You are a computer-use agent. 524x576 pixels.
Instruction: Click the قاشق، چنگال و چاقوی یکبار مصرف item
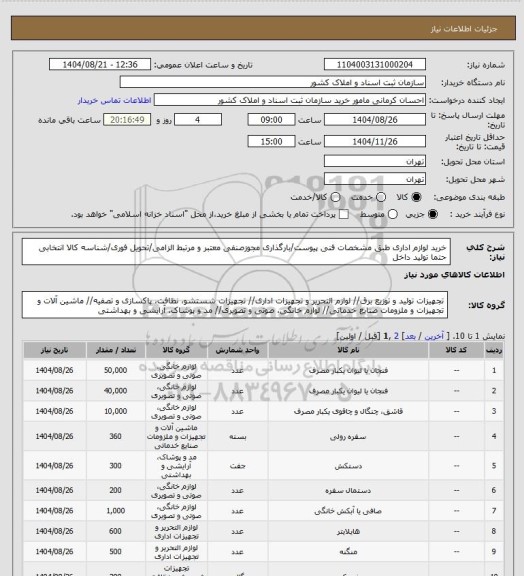(348, 411)
